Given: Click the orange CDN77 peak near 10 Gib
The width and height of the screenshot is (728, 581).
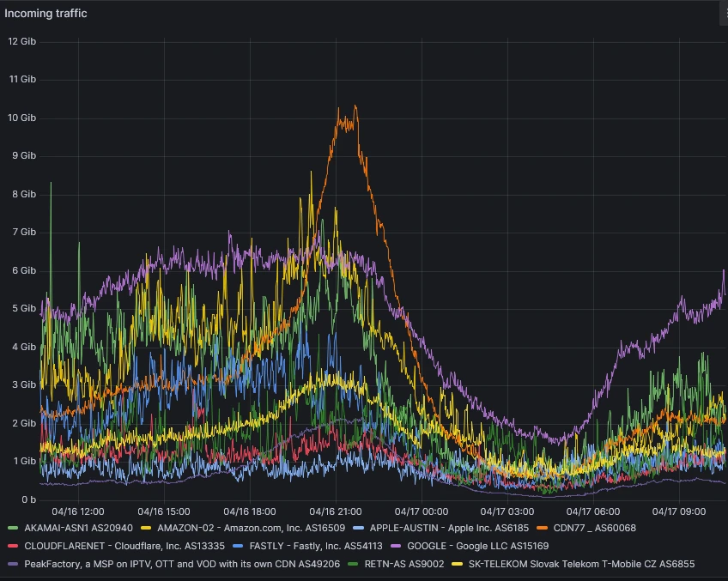Looking at the screenshot, I should click(355, 106).
